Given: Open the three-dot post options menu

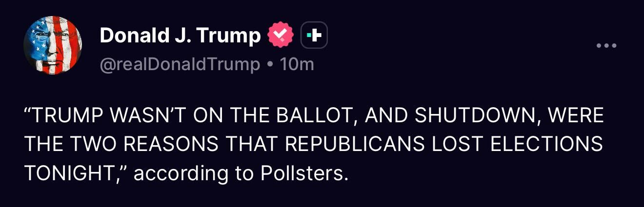Looking at the screenshot, I should coord(607,46).
